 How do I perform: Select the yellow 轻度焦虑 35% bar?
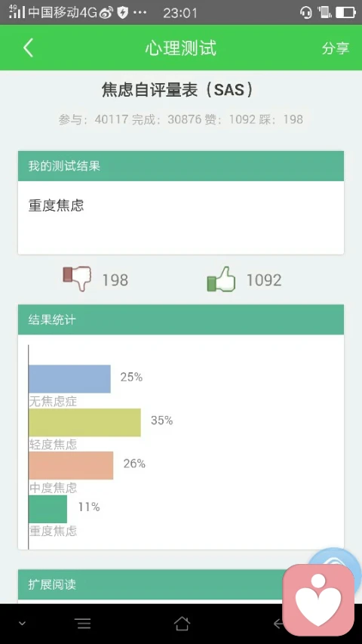84,422
